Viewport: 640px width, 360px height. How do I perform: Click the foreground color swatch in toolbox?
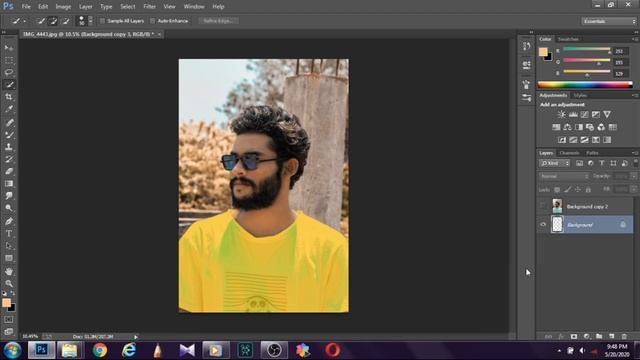(7, 302)
